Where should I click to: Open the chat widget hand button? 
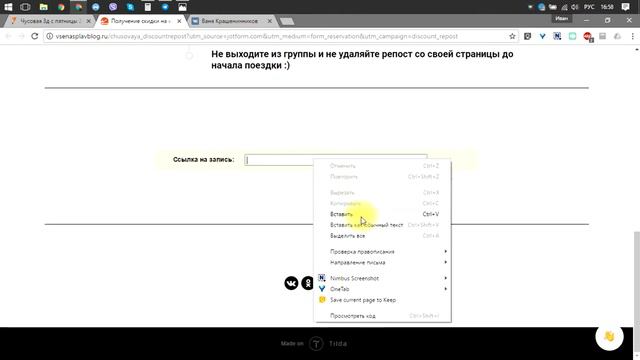(x=609, y=336)
